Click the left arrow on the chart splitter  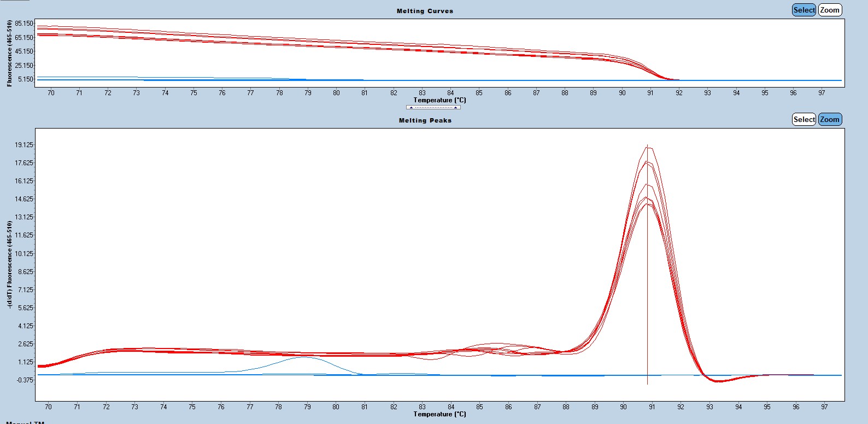[411, 107]
